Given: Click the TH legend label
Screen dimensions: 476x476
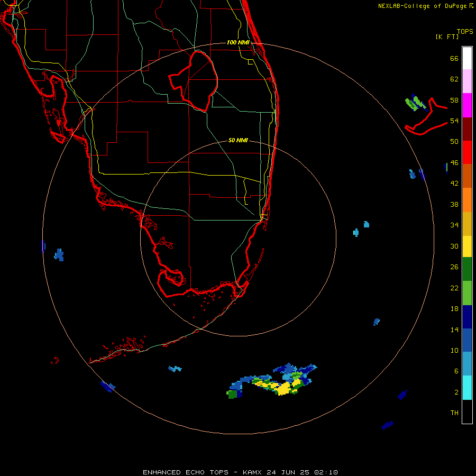Looking at the screenshot, I should tap(454, 413).
